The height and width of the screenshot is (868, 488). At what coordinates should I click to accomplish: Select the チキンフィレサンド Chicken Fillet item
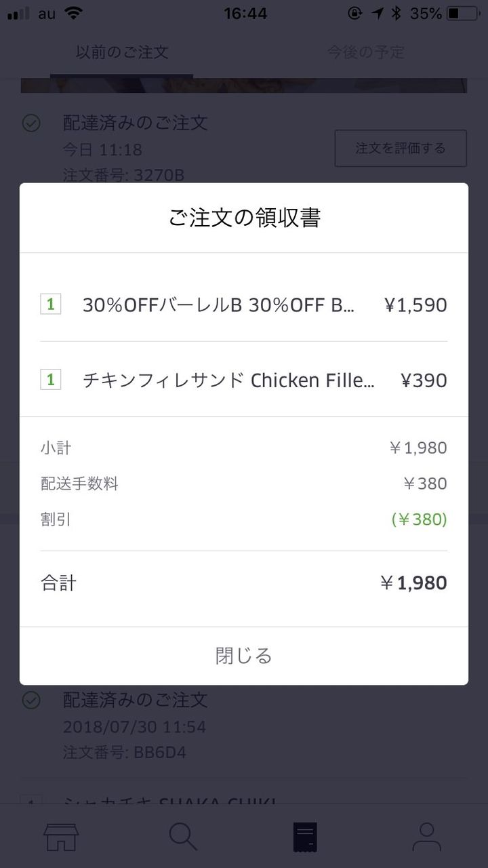(x=244, y=380)
